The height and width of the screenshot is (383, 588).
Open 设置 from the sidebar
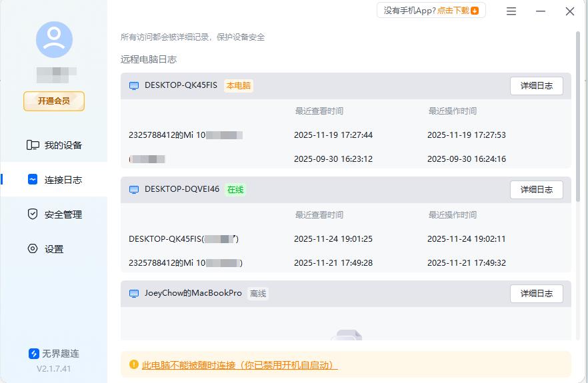[x=55, y=248]
